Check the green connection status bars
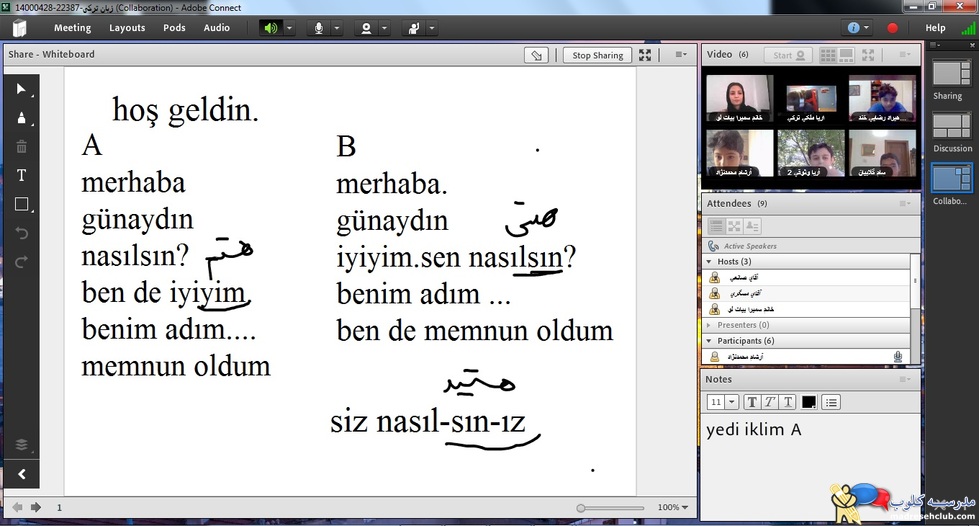Viewport: 979px width, 526px height. coord(968,28)
